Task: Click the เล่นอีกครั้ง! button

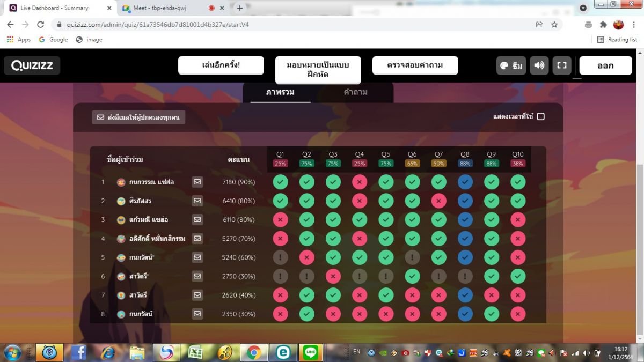Action: coord(221,65)
